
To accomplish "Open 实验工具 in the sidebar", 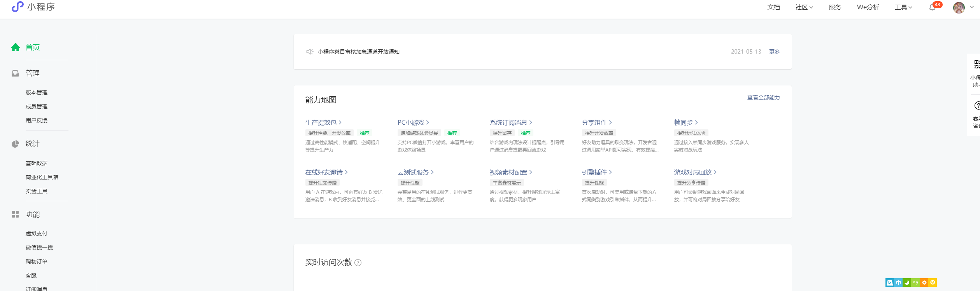I will pyautogui.click(x=37, y=191).
